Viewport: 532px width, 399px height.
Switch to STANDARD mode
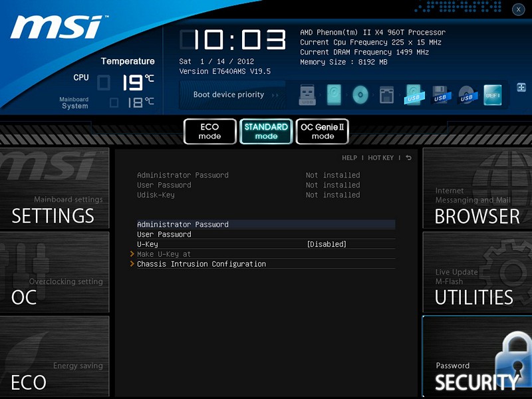[x=266, y=131]
